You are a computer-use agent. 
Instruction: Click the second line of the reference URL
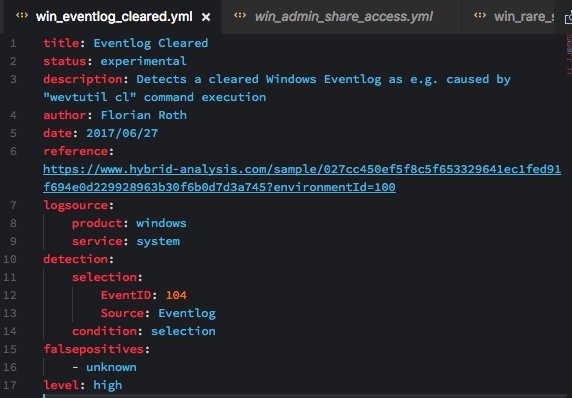[219, 187]
